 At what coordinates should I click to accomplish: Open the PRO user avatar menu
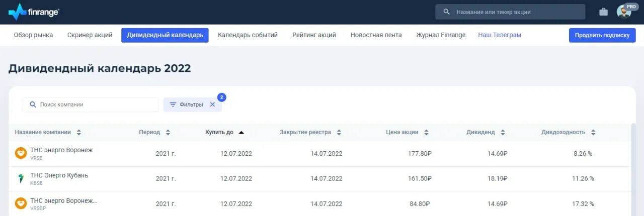[x=624, y=12]
